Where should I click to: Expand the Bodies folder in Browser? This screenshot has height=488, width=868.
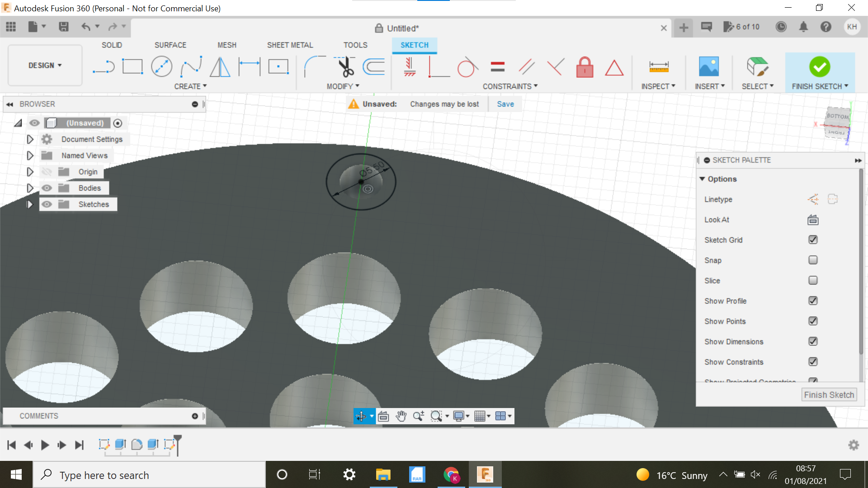click(x=30, y=188)
